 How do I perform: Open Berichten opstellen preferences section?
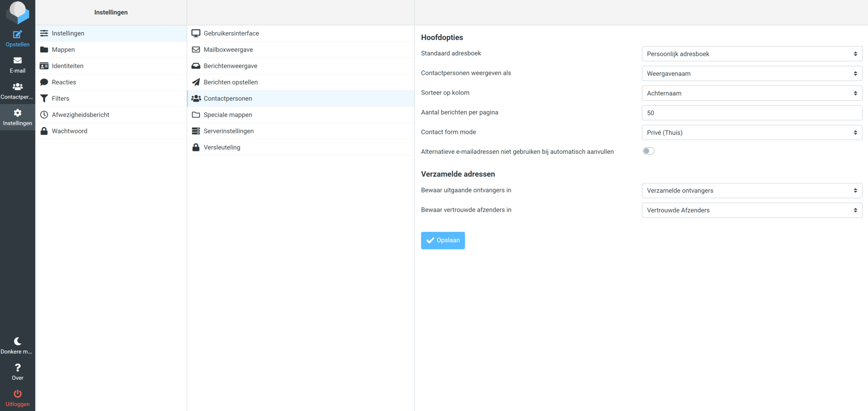(x=301, y=82)
